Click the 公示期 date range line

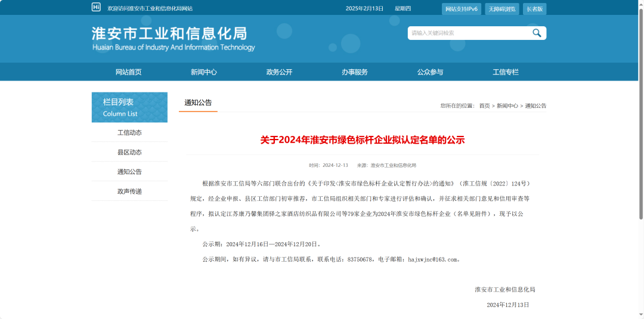pos(261,244)
